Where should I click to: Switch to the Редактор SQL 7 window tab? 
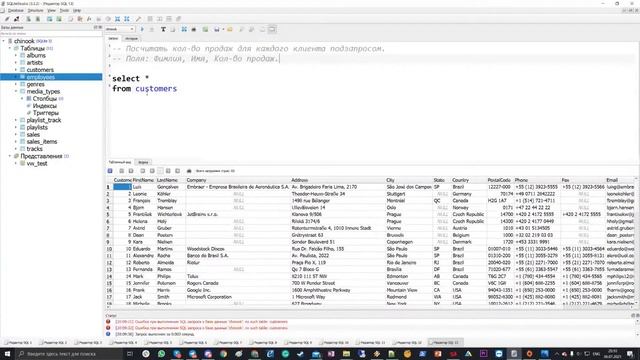click(x=229, y=343)
